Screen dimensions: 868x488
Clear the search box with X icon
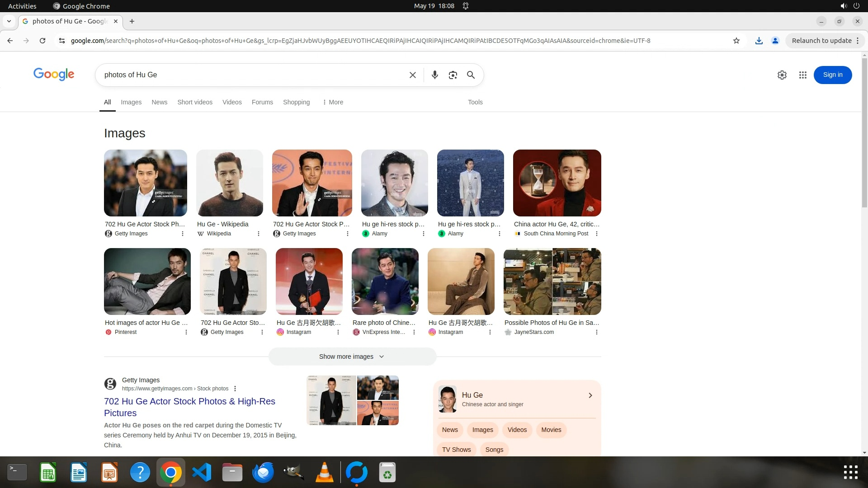(x=412, y=75)
